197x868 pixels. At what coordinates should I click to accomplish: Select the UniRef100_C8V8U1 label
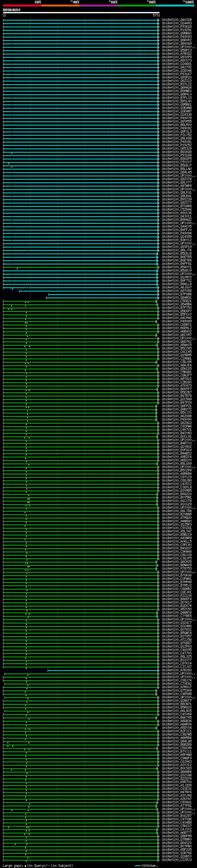[176, 802]
